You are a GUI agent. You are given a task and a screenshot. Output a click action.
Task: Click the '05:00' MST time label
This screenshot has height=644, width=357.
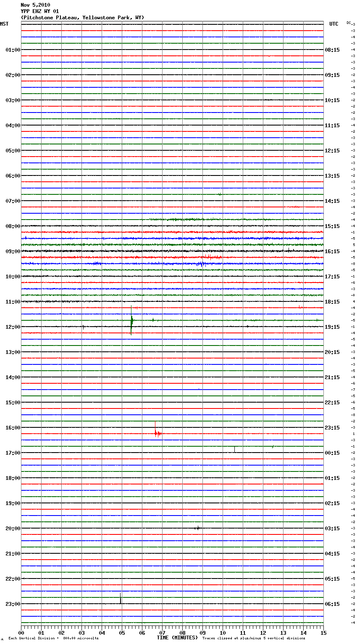click(x=13, y=151)
